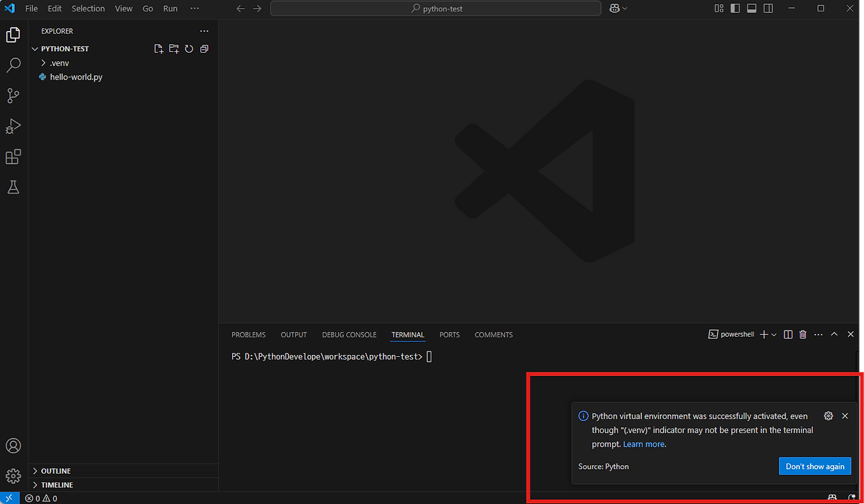Dismiss the Python notification

(x=845, y=416)
